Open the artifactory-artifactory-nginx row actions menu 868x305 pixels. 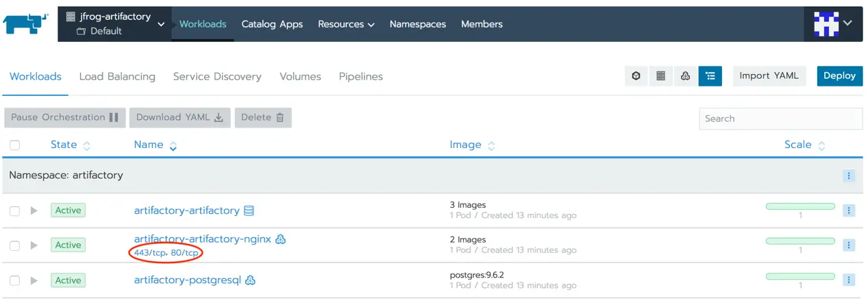849,245
